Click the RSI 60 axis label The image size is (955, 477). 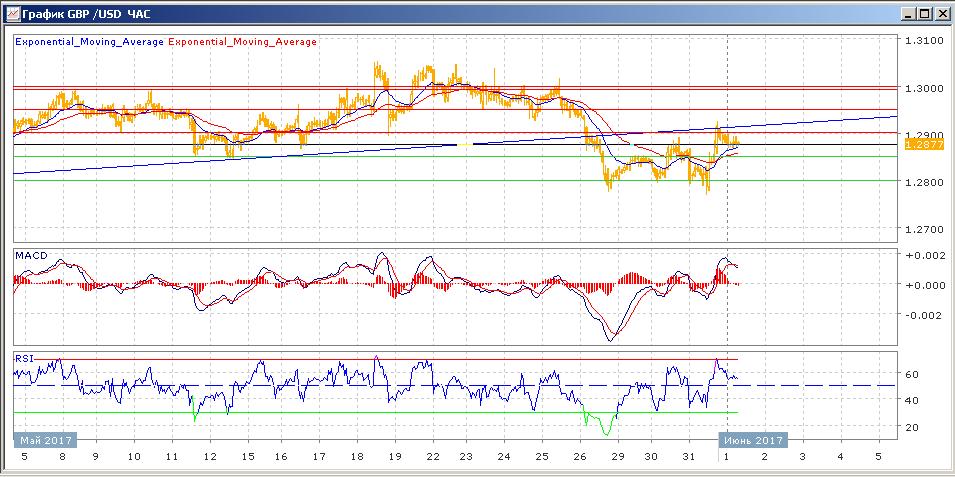coord(912,373)
